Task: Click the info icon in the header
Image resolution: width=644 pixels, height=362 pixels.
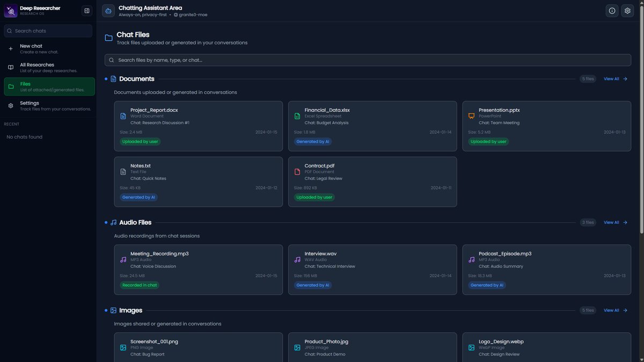Action: point(611,10)
